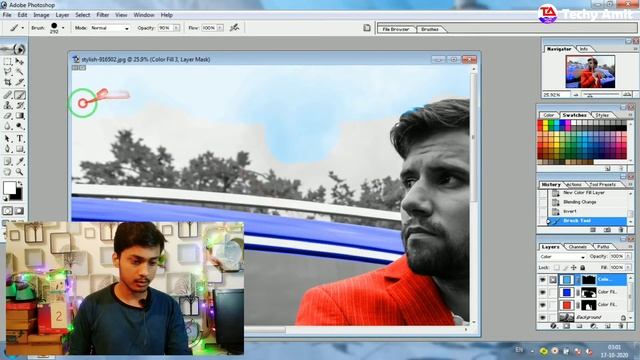This screenshot has height=360, width=640.
Task: Open the brush preset picker dropdown
Action: (x=63, y=28)
